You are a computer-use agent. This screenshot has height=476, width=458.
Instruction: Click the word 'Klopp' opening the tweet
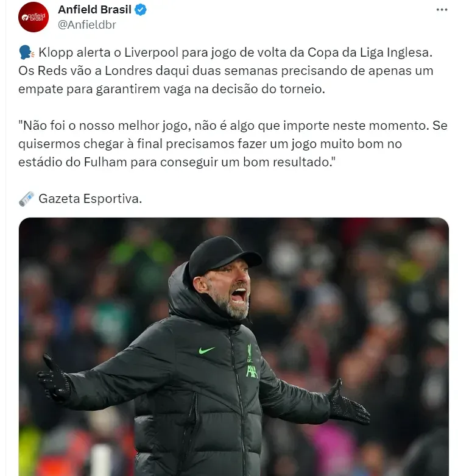click(56, 52)
